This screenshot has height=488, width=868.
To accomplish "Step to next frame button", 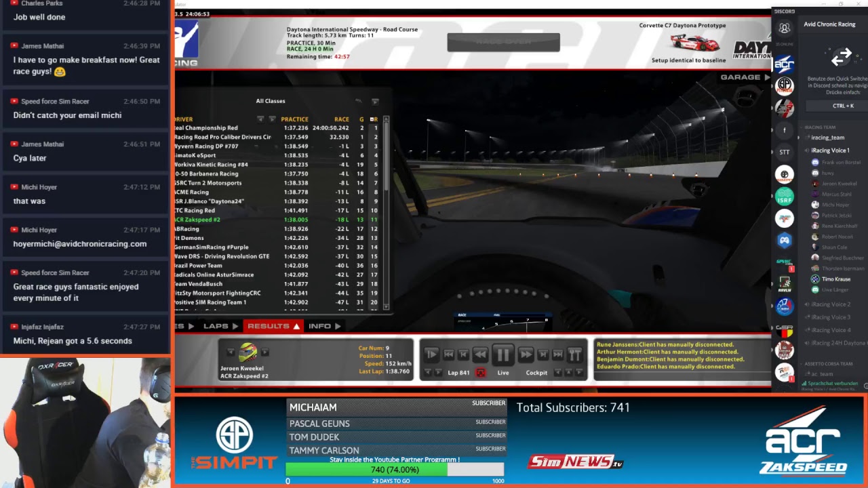I will [x=542, y=354].
